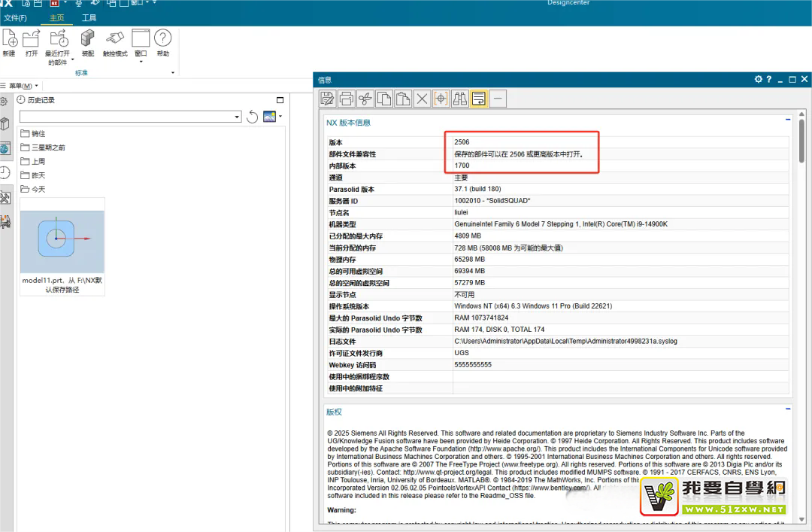Select the 昨天 history folder
This screenshot has width=812, height=532.
point(38,175)
